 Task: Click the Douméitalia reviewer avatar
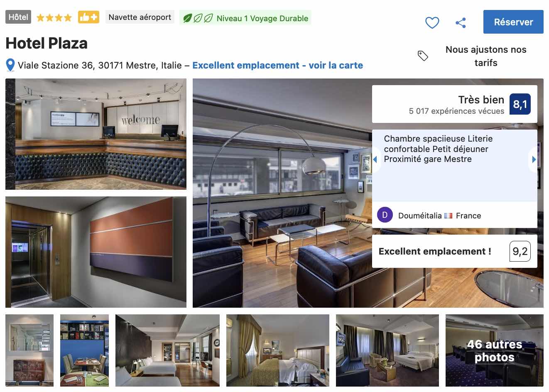[x=385, y=215]
